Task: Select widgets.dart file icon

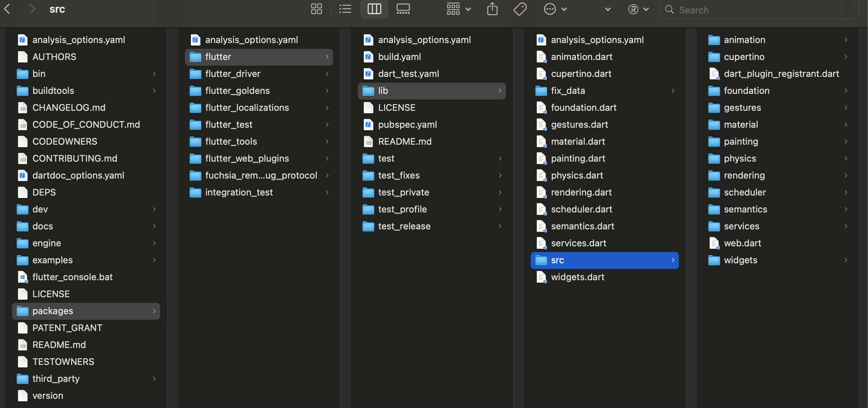Action: click(x=541, y=277)
